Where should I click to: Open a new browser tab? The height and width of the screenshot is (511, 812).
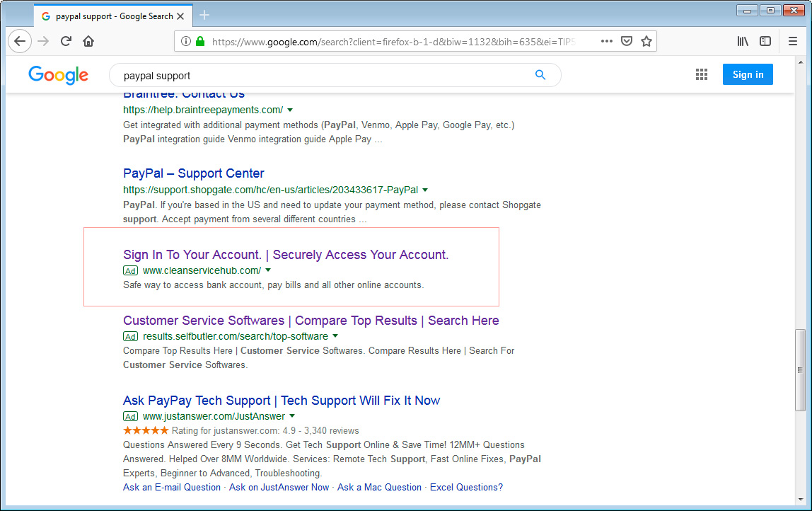pyautogui.click(x=204, y=15)
